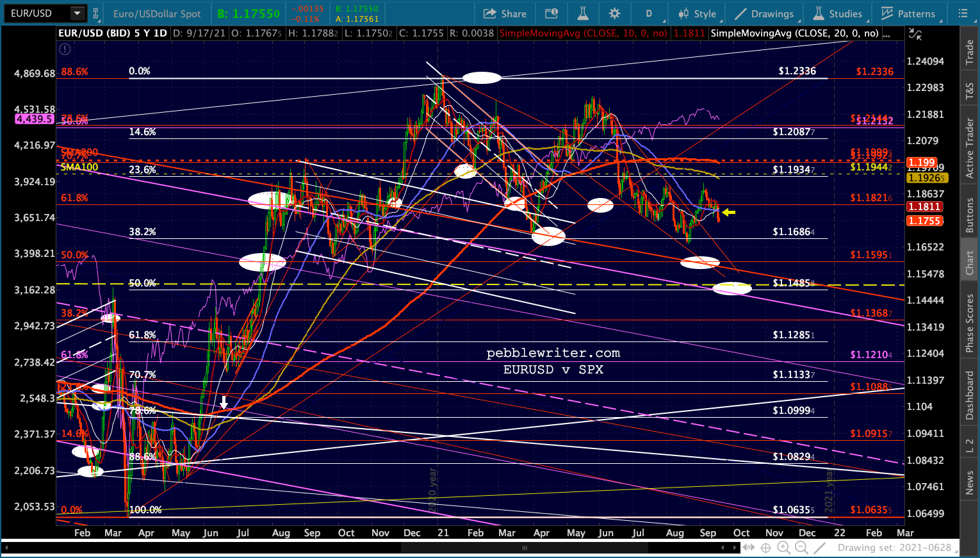Click the red 1.1811 price bubble

pyautogui.click(x=924, y=207)
